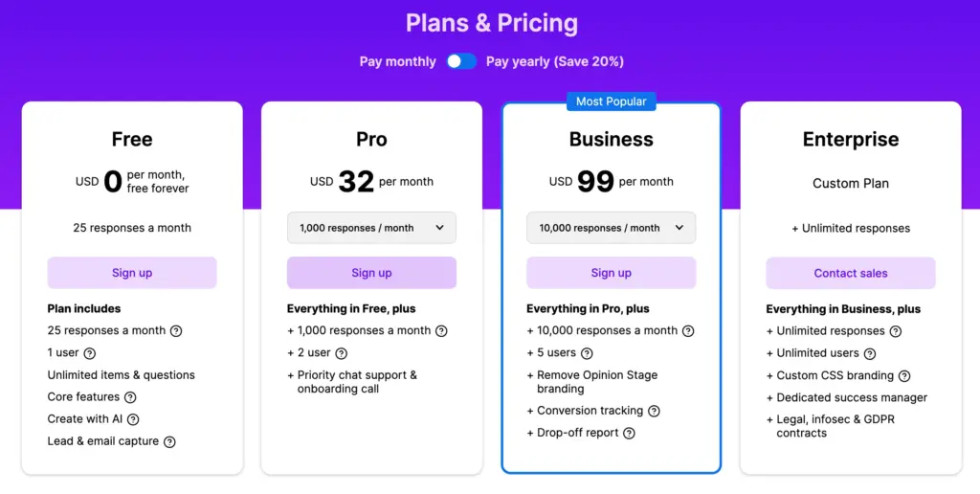The image size is (980, 494).
Task: Sign up for the Pro plan
Action: pyautogui.click(x=371, y=273)
